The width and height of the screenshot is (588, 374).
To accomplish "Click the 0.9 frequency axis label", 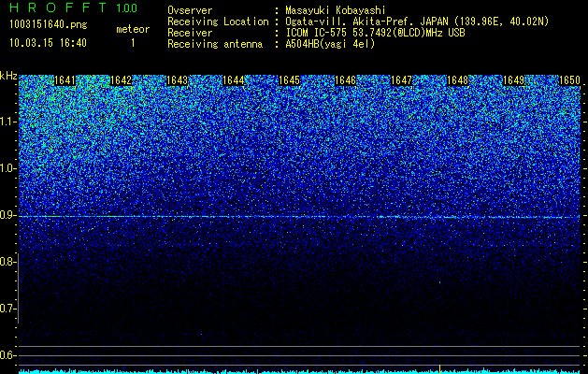I will [7, 215].
